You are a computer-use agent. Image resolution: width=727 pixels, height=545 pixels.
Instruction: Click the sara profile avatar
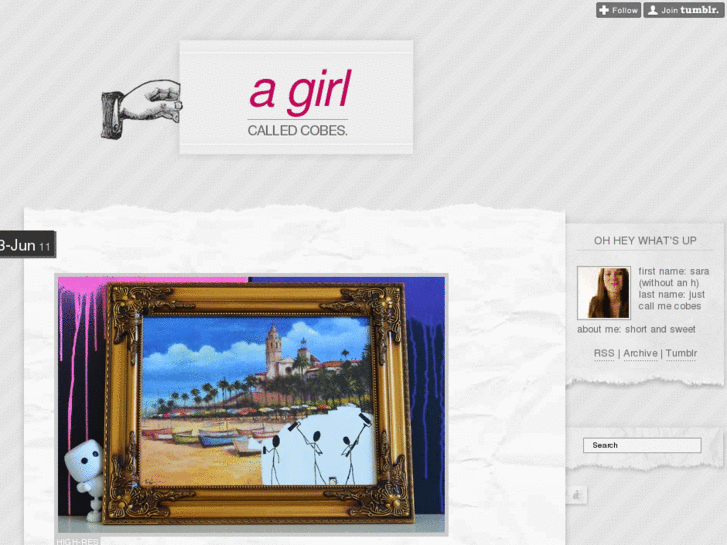tap(604, 293)
